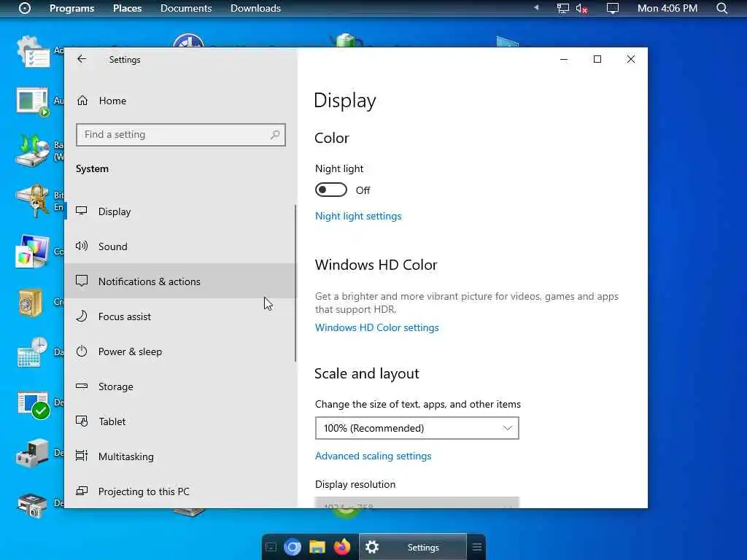Open the hamburger menu icon in the dock
The image size is (747, 560).
[x=477, y=547]
